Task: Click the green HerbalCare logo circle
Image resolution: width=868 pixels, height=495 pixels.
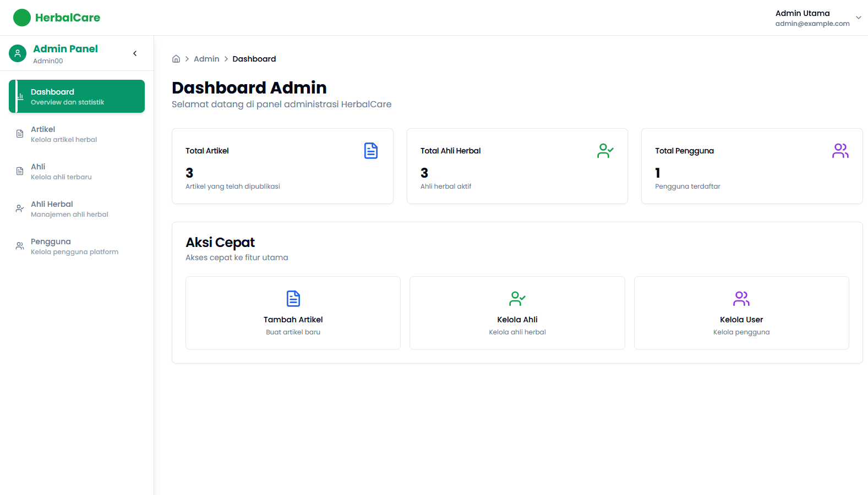Action: [x=22, y=18]
